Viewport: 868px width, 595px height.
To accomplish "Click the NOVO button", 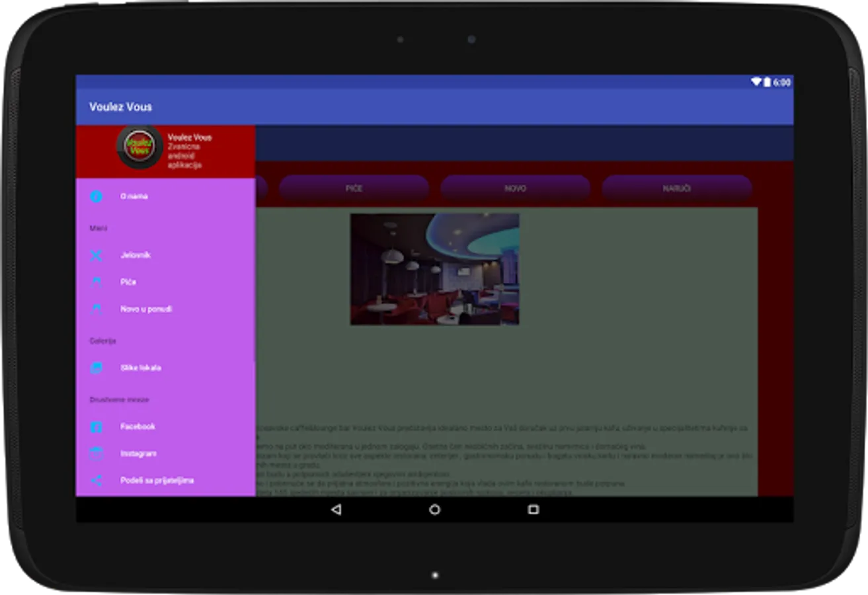I will coord(515,188).
